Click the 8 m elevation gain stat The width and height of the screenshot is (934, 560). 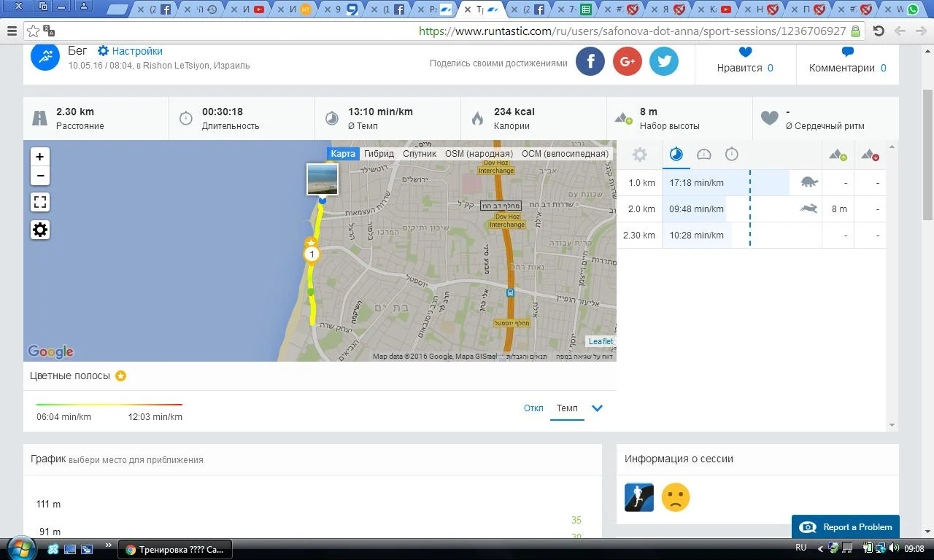click(x=680, y=118)
